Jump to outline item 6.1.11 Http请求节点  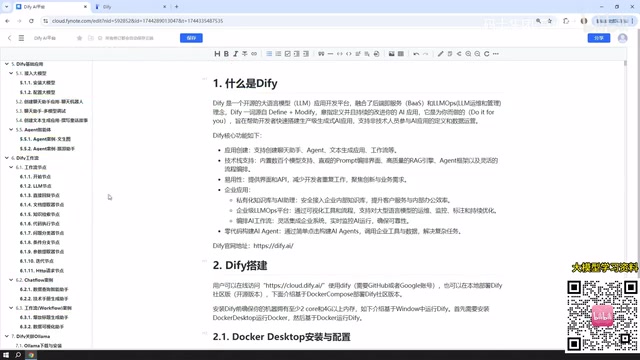pos(42,271)
